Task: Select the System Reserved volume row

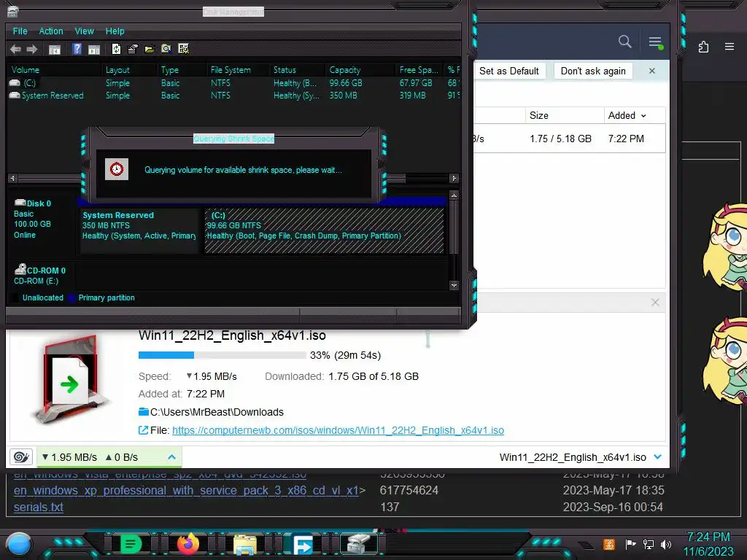Action: 233,96
